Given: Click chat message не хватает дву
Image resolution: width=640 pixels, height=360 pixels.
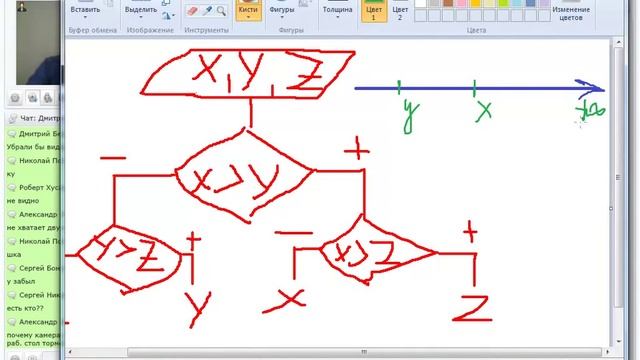Looking at the screenshot, I should (x=33, y=228).
